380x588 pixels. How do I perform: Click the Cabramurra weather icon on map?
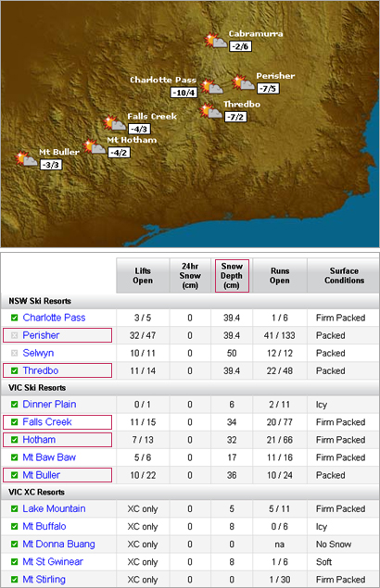[x=216, y=40]
